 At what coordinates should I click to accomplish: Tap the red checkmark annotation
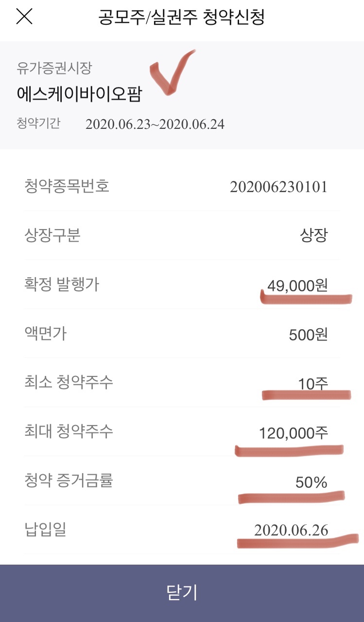point(173,71)
